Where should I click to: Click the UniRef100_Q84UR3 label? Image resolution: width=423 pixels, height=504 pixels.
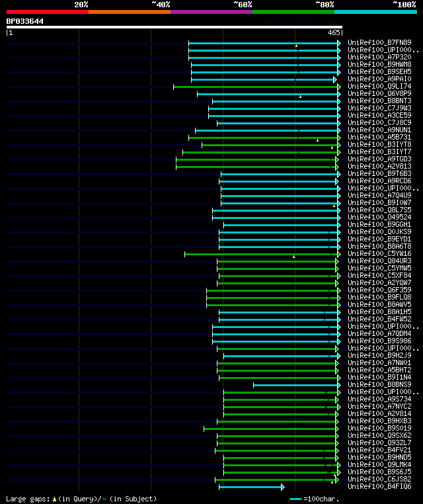tap(379, 261)
